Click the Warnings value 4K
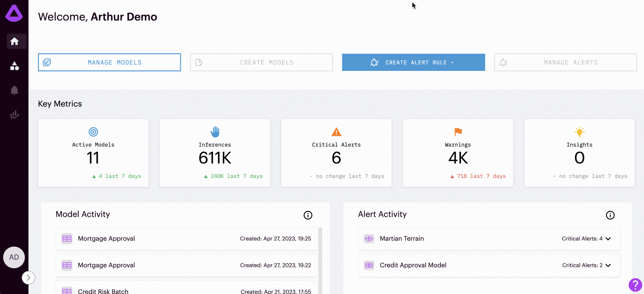Screen dimensions: 644x294 point(458,158)
